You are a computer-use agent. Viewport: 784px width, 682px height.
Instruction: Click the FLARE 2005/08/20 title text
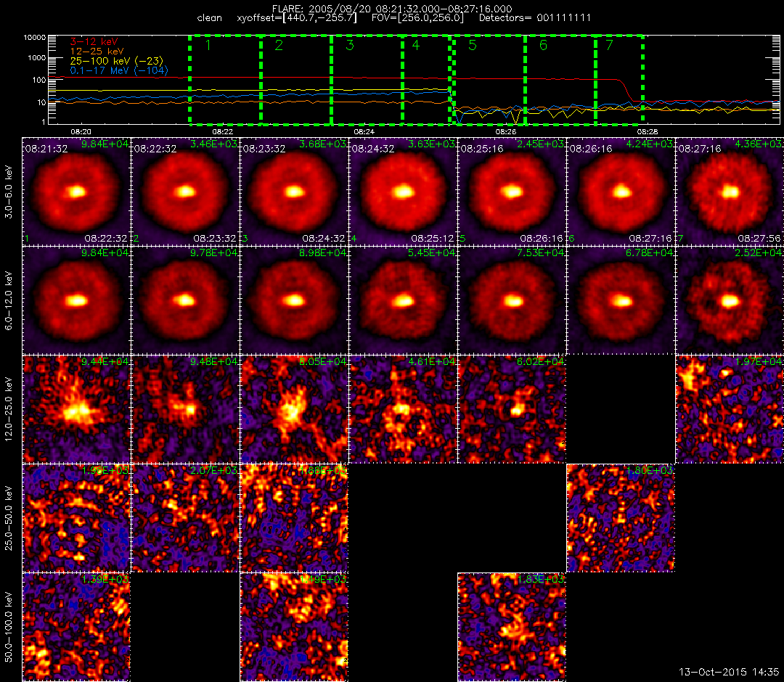pos(392,9)
